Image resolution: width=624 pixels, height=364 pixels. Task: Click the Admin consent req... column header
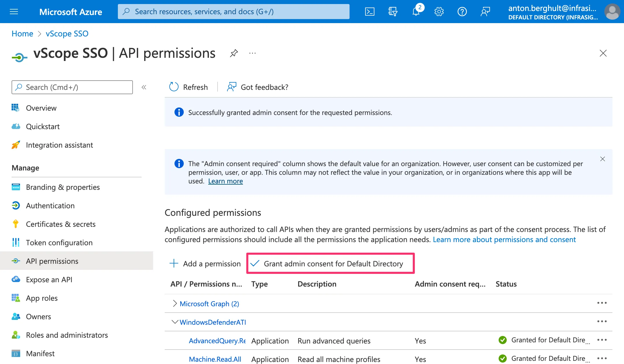(x=450, y=284)
